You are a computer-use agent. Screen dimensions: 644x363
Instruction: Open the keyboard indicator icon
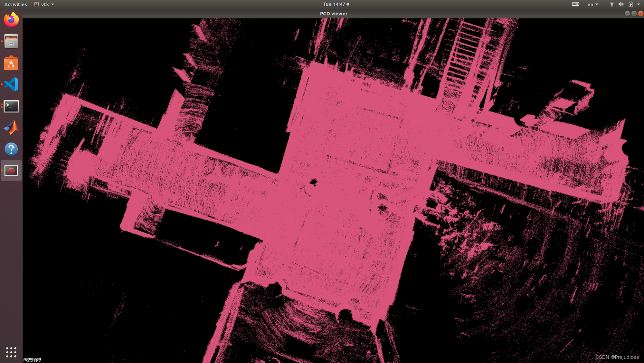tap(575, 4)
